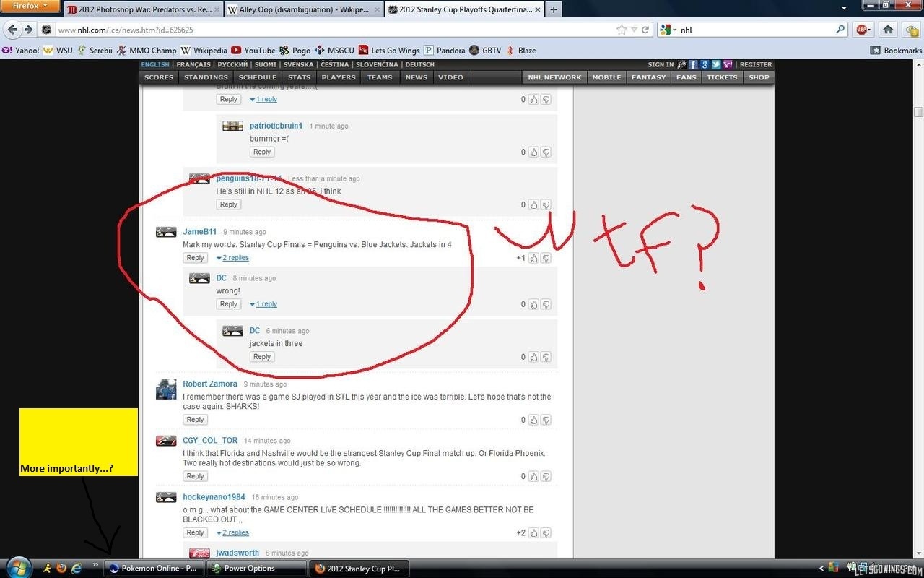The image size is (924, 578).
Task: Open hockeynano1984's profile link
Action: [214, 497]
